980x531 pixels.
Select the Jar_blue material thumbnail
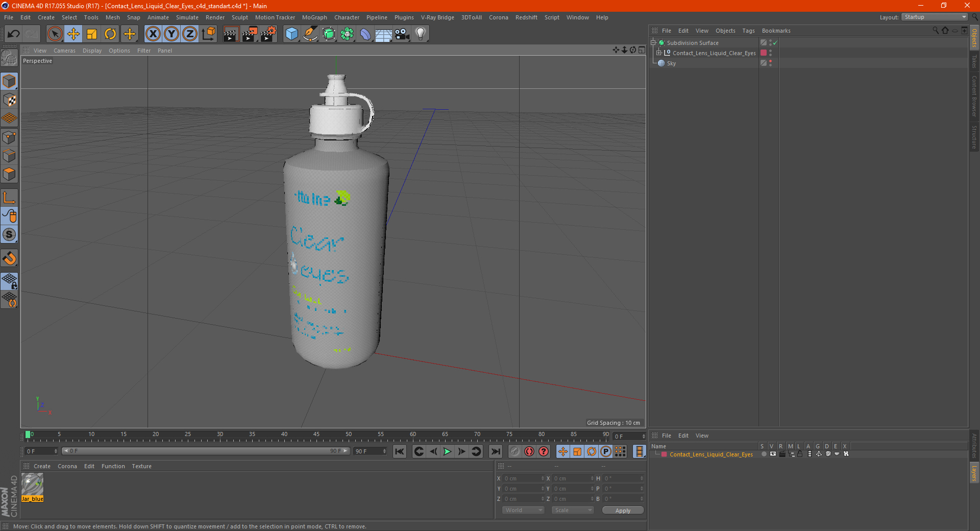32,488
